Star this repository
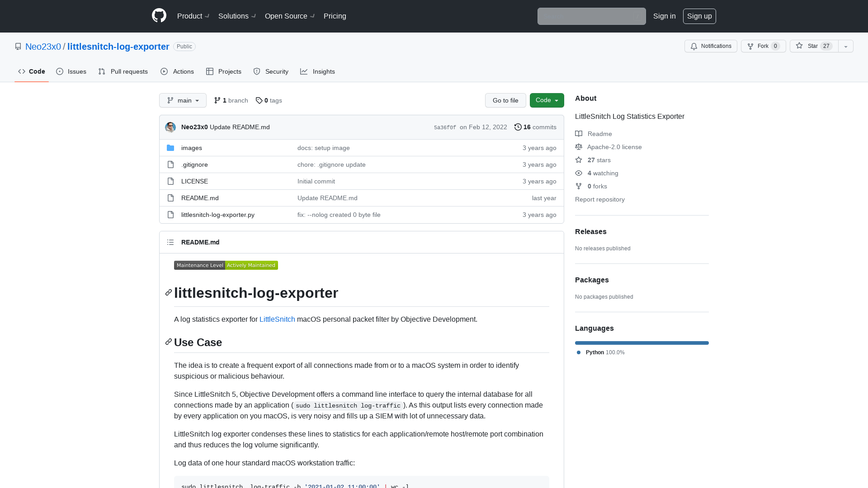868x488 pixels. [814, 46]
